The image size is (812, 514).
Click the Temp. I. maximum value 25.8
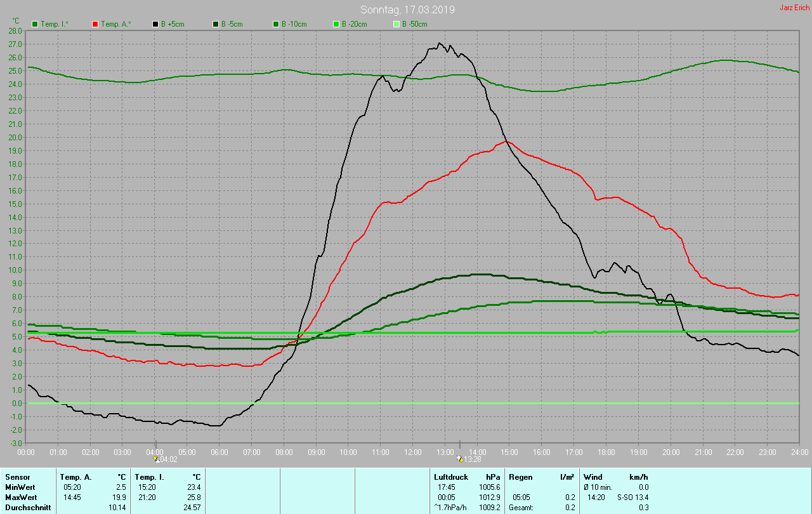click(x=193, y=497)
